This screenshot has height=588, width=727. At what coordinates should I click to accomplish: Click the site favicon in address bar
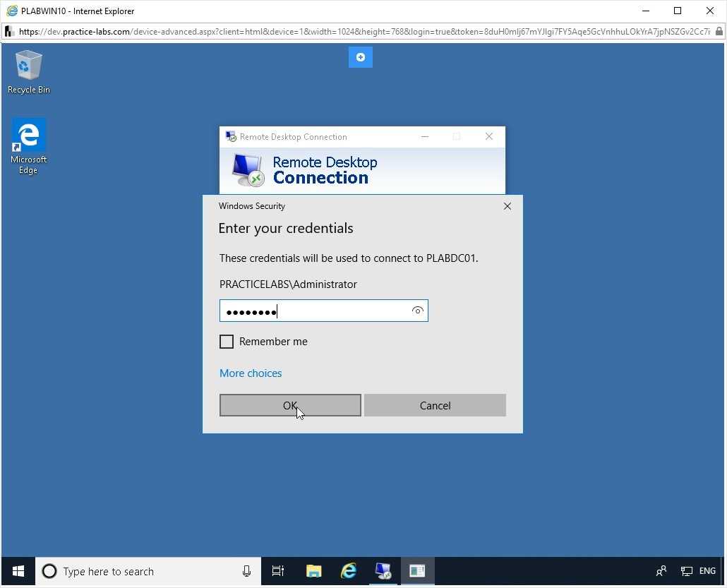(x=8, y=32)
